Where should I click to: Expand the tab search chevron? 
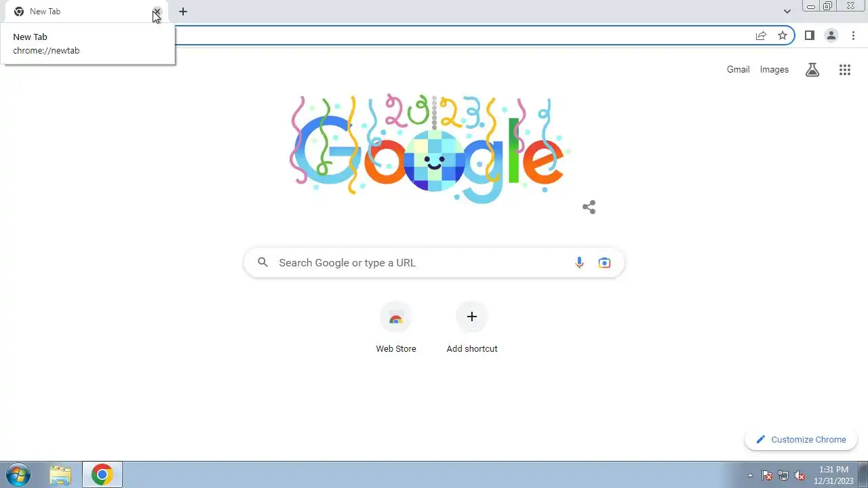pos(787,12)
